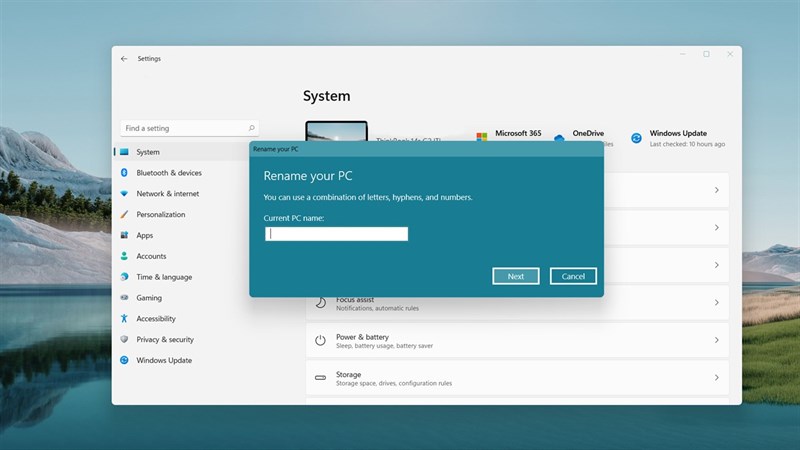
Task: Click the PC name text field
Action: coord(337,234)
